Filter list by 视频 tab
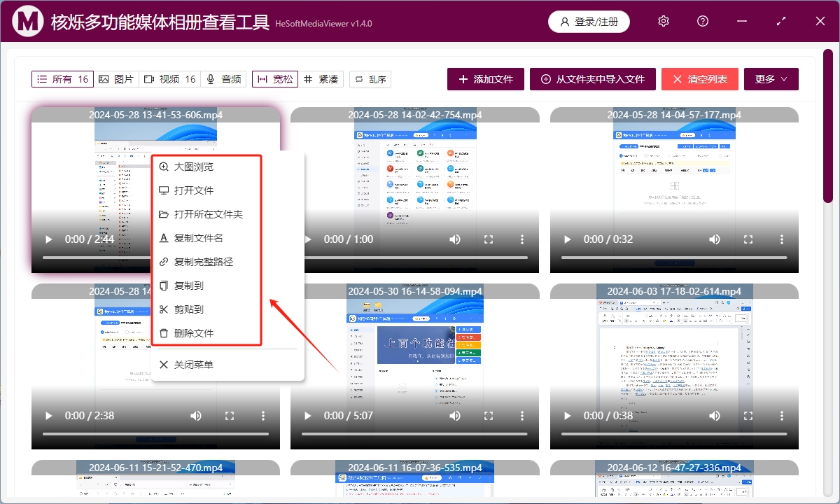The image size is (840, 504). tap(170, 79)
